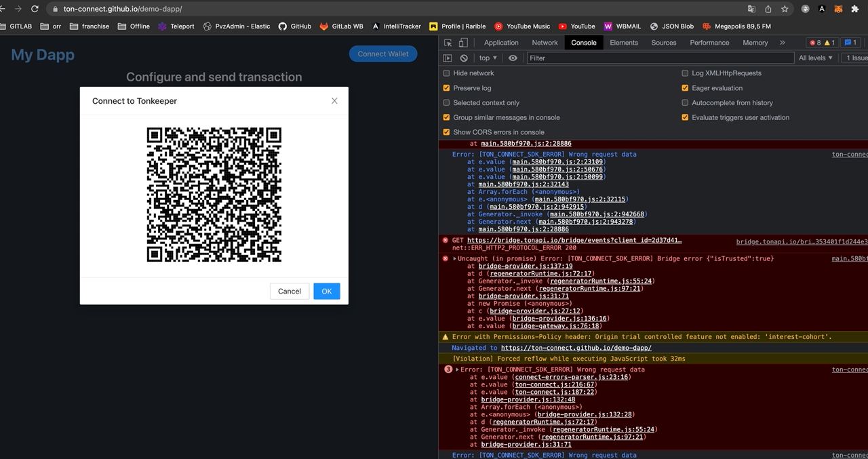Click the console Filter input field
This screenshot has height=459, width=868.
[x=660, y=58]
